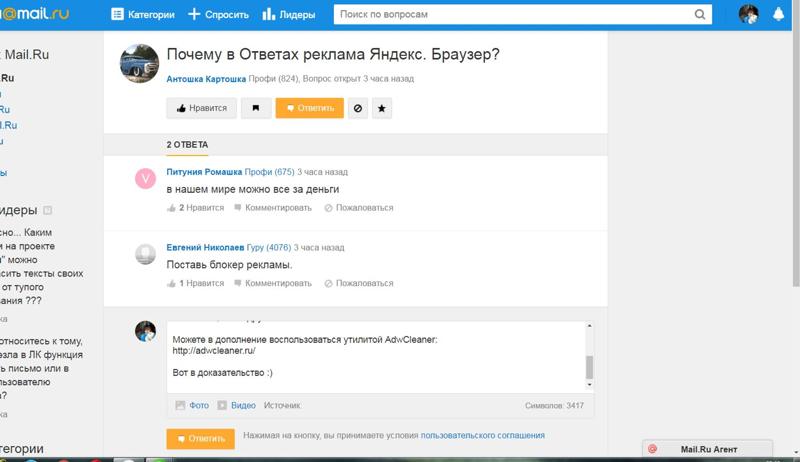Screen dimensions: 800x462
Task: Пожаловаться on Питуния Ромашка's answer
Action: (x=359, y=208)
